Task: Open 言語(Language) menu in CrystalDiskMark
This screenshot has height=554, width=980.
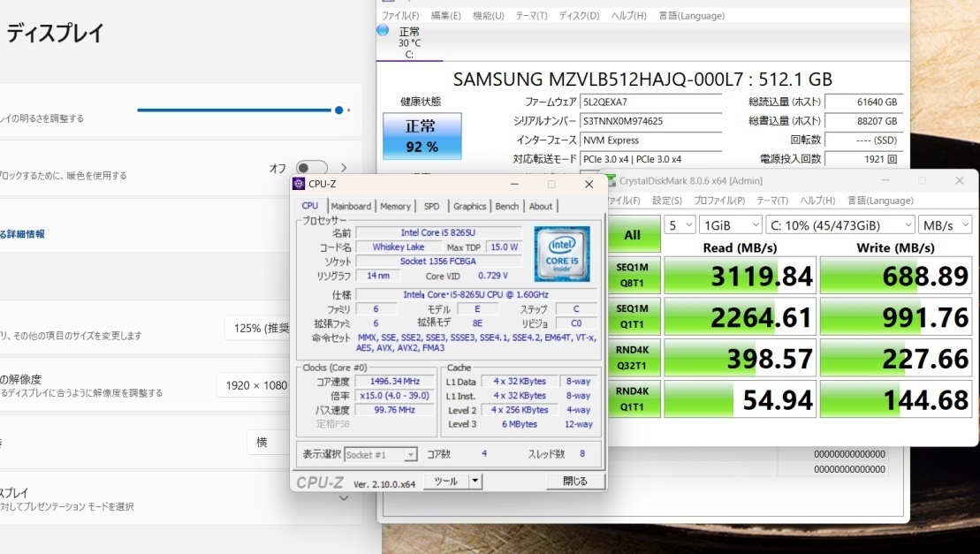Action: pyautogui.click(x=880, y=201)
